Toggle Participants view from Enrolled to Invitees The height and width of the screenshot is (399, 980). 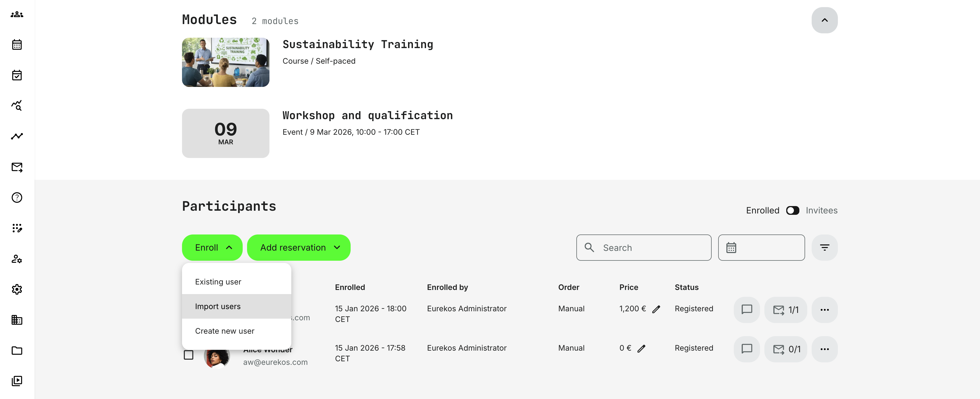click(x=793, y=210)
